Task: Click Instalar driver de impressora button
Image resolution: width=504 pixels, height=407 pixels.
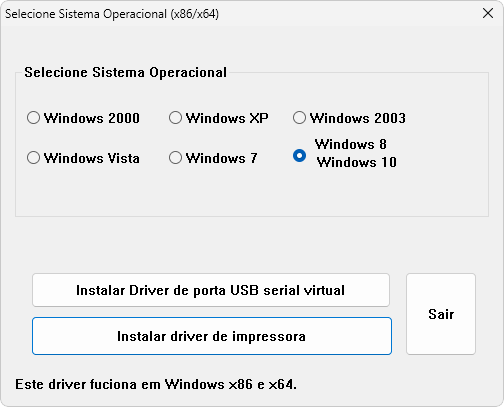Action: pyautogui.click(x=212, y=336)
